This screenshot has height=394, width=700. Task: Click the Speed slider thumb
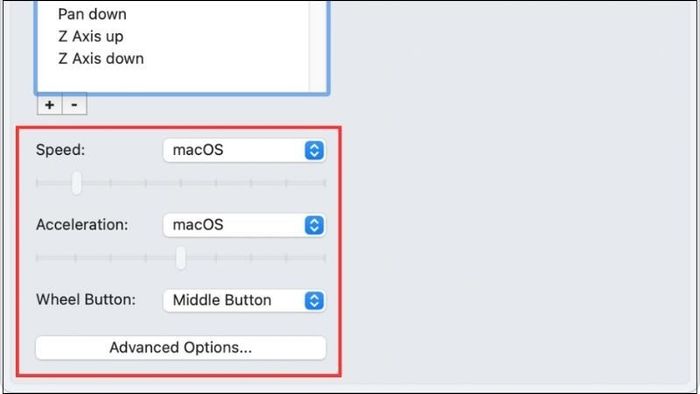click(77, 183)
